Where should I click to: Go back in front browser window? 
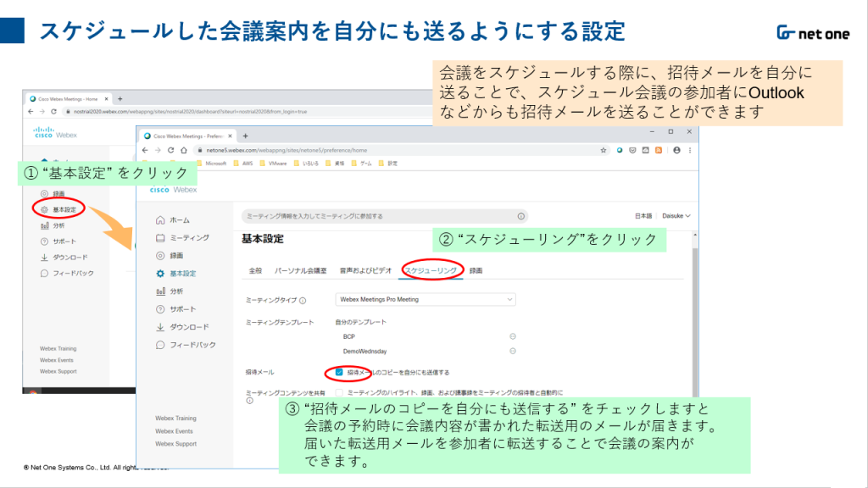145,150
